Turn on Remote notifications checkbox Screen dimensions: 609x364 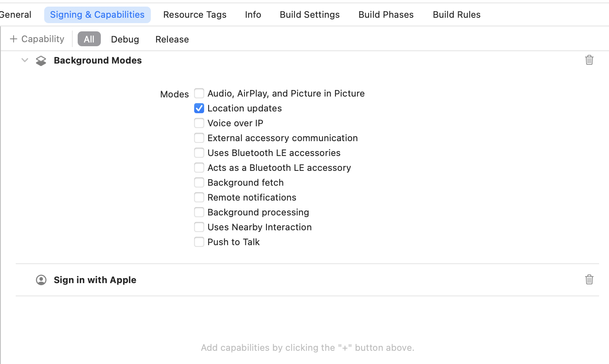[199, 197]
